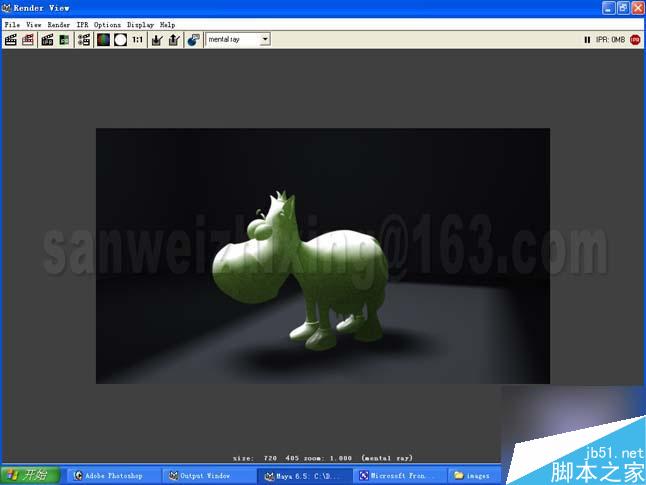The width and height of the screenshot is (646, 485).
Task: Switch to Microsoft FrontPage in taskbar
Action: (x=400, y=476)
